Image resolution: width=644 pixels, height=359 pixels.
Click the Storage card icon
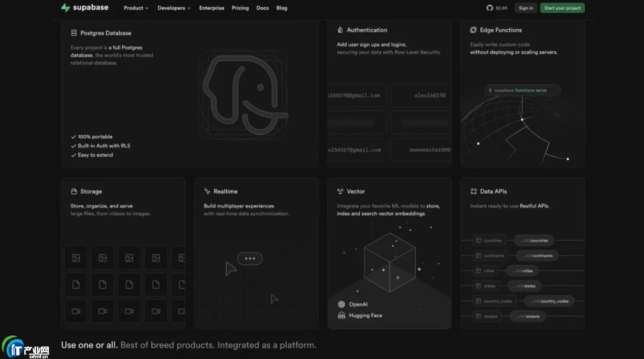point(74,191)
